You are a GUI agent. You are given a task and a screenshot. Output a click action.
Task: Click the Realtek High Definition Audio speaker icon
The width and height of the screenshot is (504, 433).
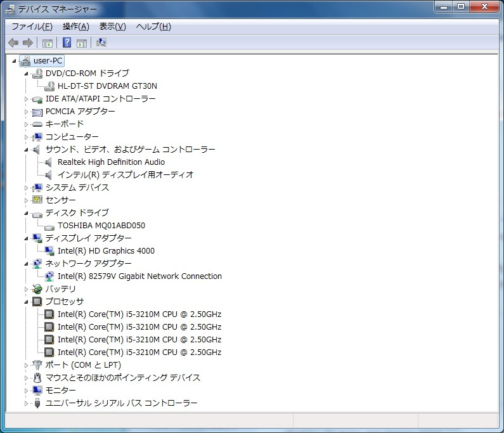coord(49,162)
